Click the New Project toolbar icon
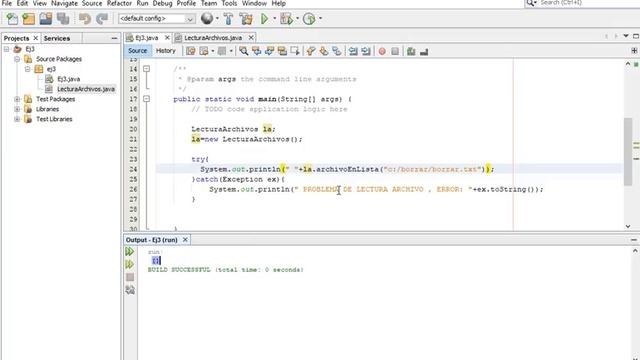Viewport: 640px width, 360px height. point(29,18)
